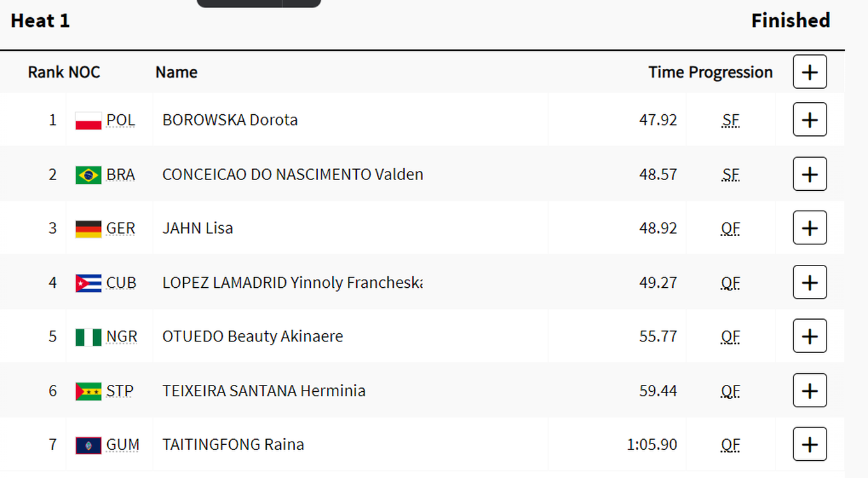The width and height of the screenshot is (868, 478).
Task: Click the POL country code
Action: point(121,120)
